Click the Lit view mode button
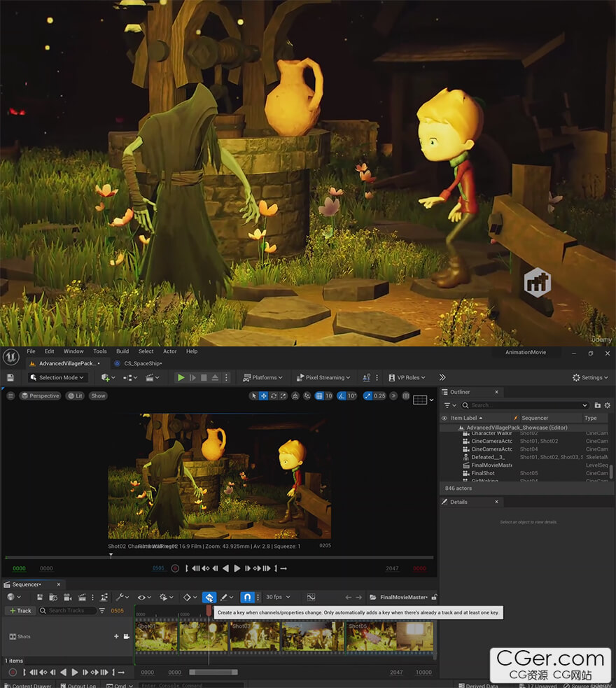 pyautogui.click(x=75, y=395)
